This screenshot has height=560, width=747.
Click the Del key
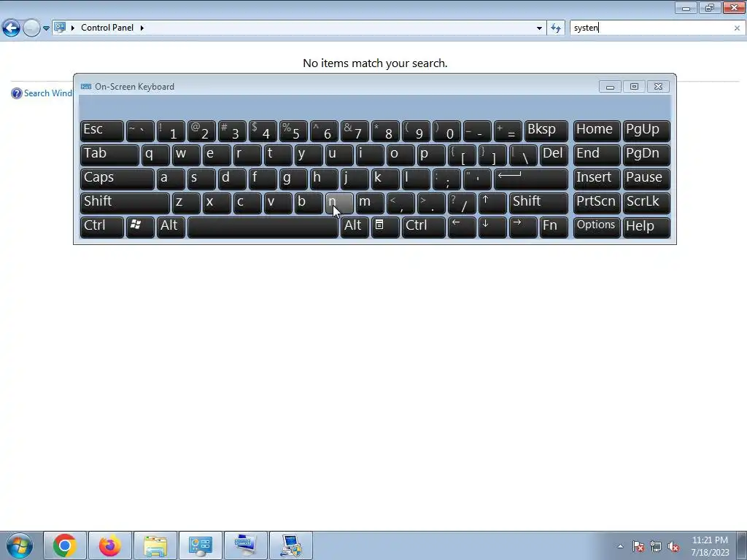(554, 155)
